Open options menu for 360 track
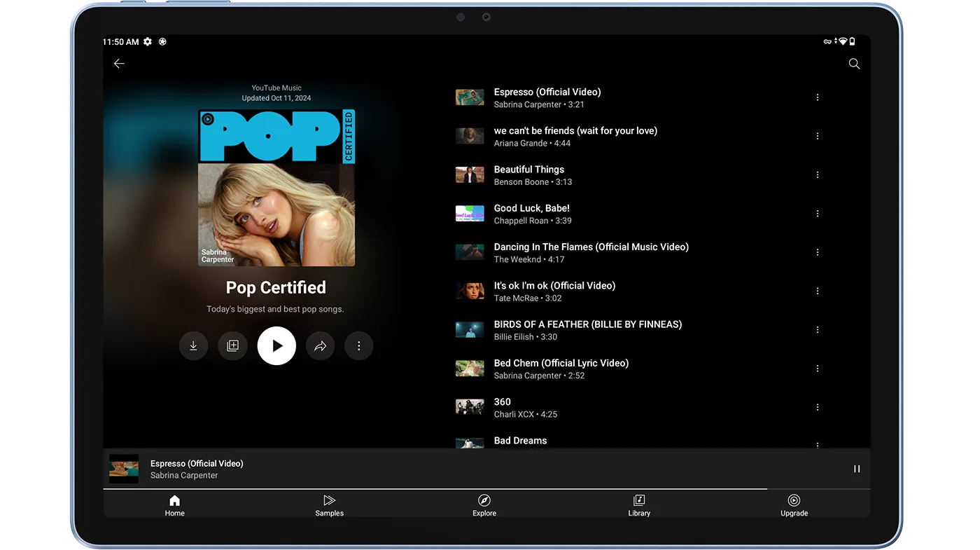Screen dimensions: 980x550 817,407
